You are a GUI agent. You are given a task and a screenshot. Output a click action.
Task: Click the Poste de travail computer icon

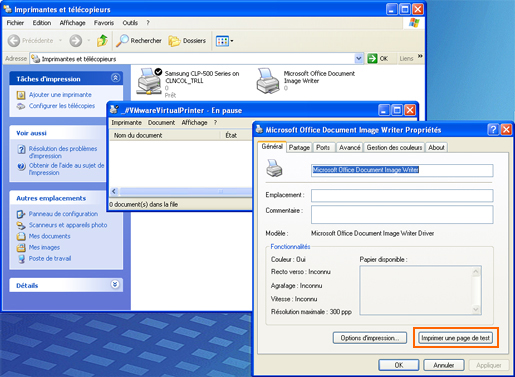pos(21,259)
